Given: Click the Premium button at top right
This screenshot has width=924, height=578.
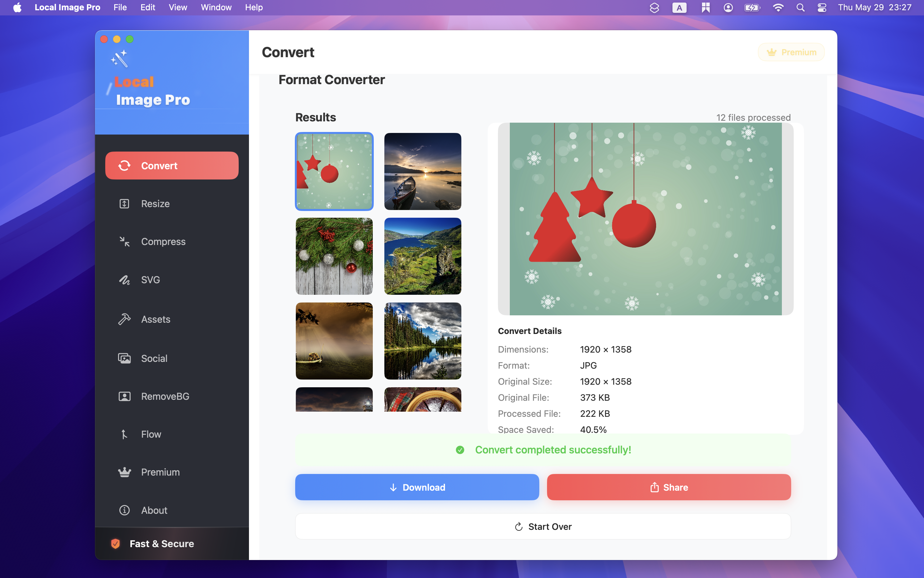Looking at the screenshot, I should [791, 52].
